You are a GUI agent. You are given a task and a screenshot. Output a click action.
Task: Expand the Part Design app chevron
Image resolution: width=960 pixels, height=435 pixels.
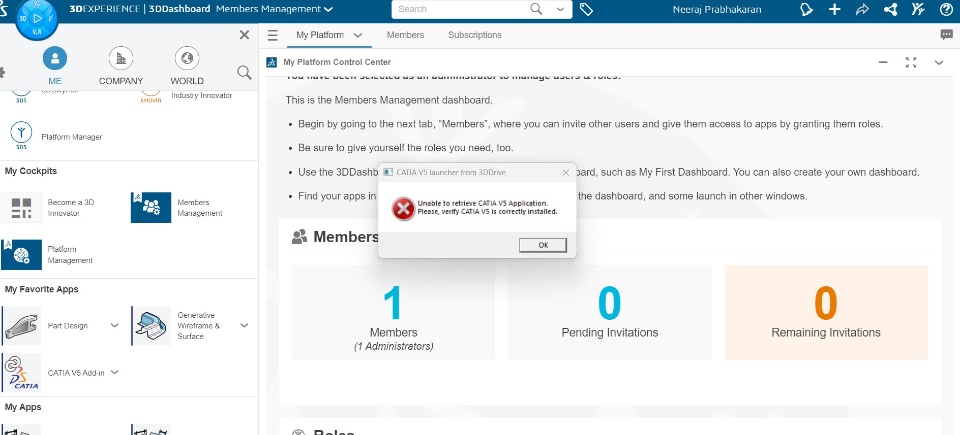[114, 325]
